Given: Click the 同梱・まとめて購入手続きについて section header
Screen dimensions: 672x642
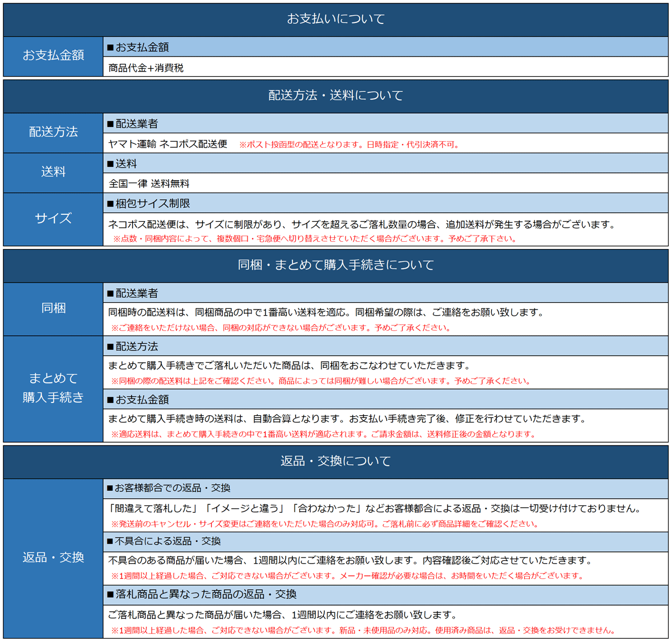Looking at the screenshot, I should coord(335,265).
